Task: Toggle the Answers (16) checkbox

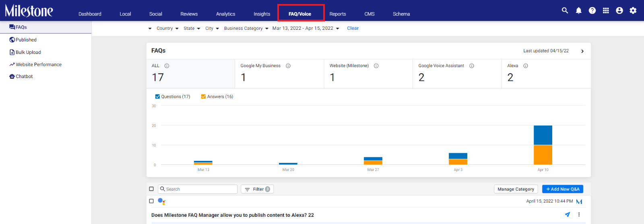Action: coord(203,97)
